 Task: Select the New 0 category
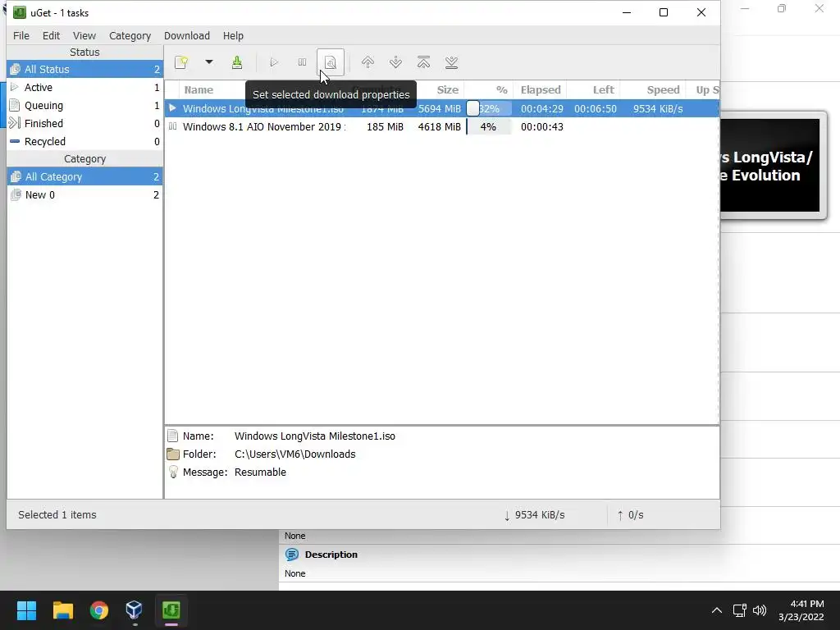click(84, 195)
